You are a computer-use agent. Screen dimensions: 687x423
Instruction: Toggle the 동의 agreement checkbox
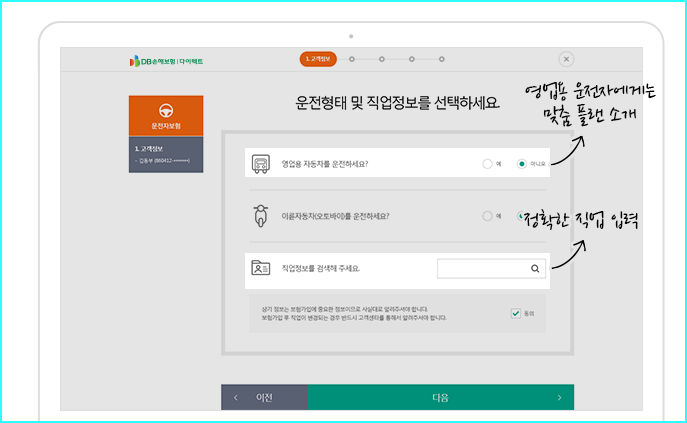pos(516,313)
